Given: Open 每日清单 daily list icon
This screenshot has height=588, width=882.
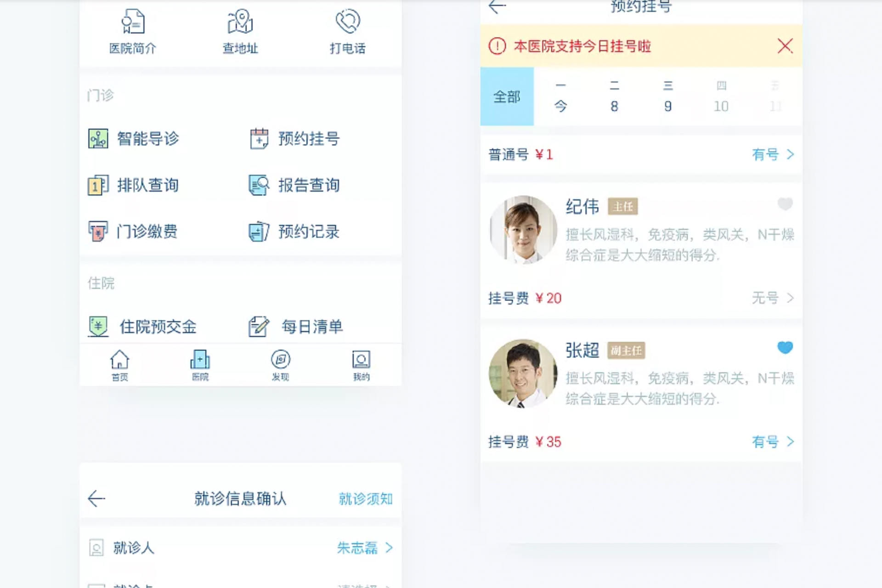Looking at the screenshot, I should [x=259, y=327].
